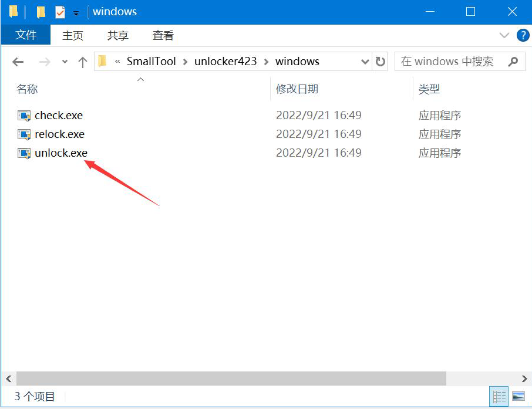Select the check.exe file name
The image size is (532, 409).
click(59, 116)
